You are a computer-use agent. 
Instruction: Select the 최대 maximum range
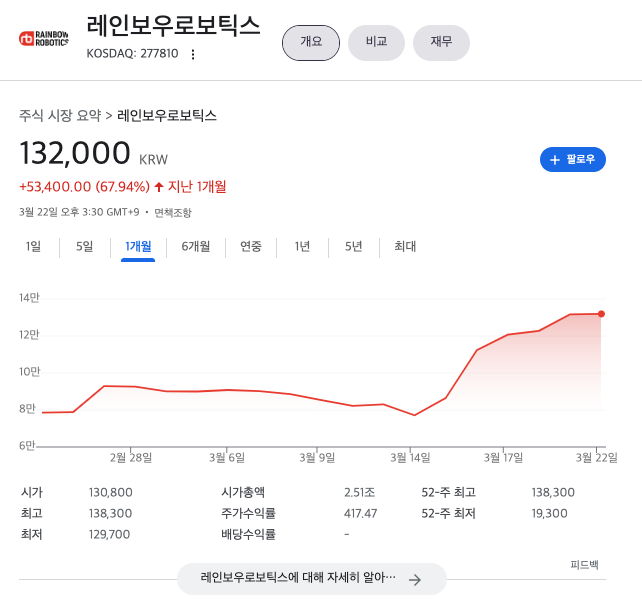click(x=405, y=246)
